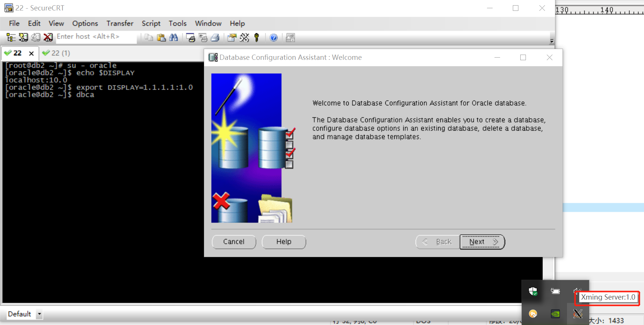Open the Options menu
The height and width of the screenshot is (325, 644).
pos(85,23)
